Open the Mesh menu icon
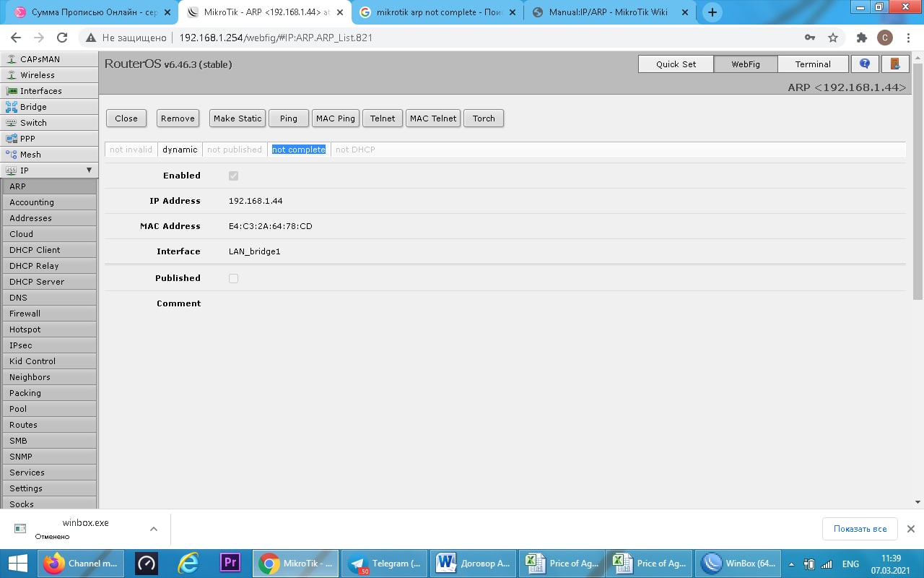Screen dimensions: 924x578 click(x=11, y=155)
